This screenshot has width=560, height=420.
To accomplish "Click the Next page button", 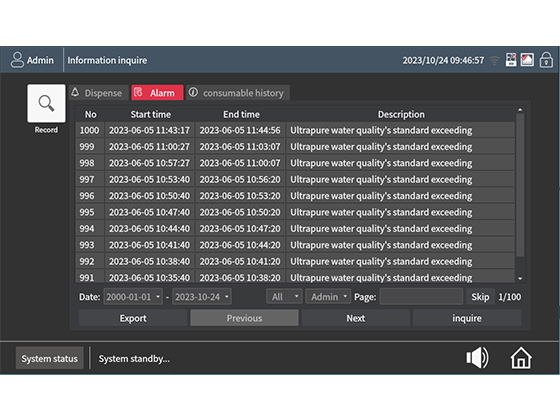I will point(356,318).
